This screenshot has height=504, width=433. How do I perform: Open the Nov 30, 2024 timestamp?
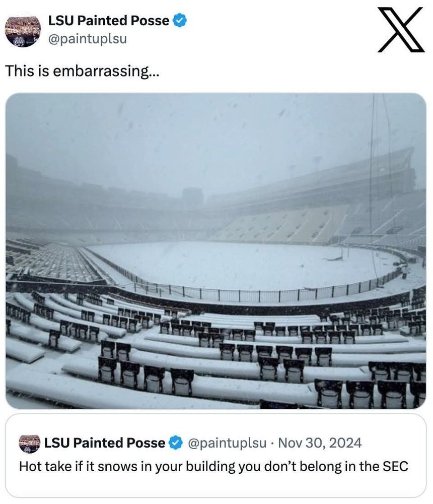(x=320, y=443)
